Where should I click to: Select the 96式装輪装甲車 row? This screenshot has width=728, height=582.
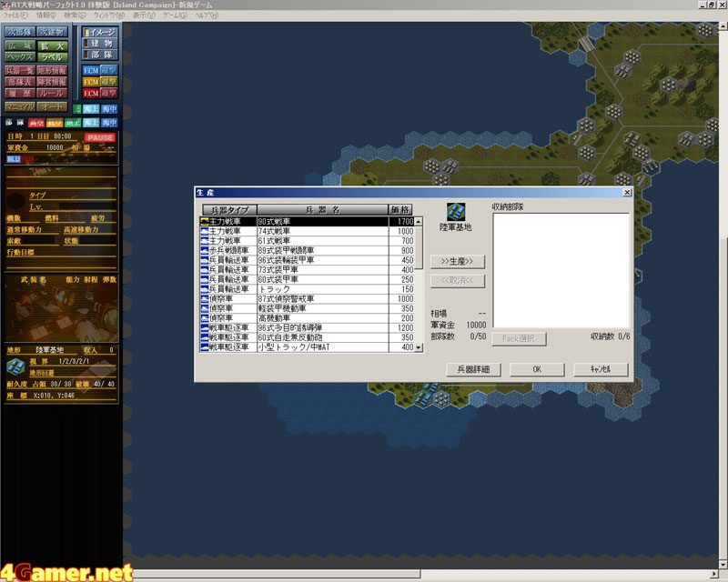click(307, 260)
